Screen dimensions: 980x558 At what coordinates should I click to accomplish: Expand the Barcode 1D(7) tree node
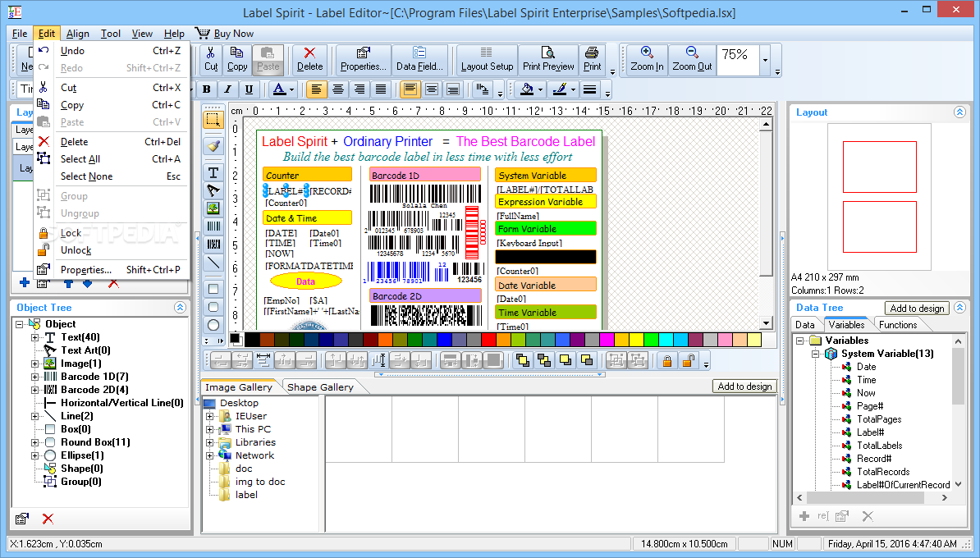(x=35, y=377)
